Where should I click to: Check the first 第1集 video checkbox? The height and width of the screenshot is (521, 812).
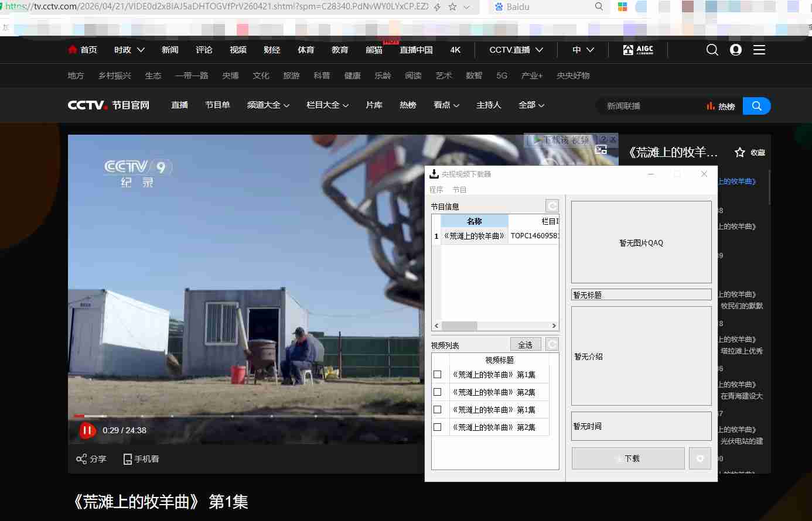[x=437, y=375]
